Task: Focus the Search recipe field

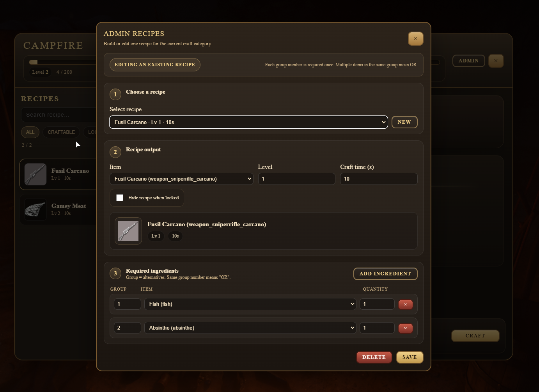Action: (59, 115)
